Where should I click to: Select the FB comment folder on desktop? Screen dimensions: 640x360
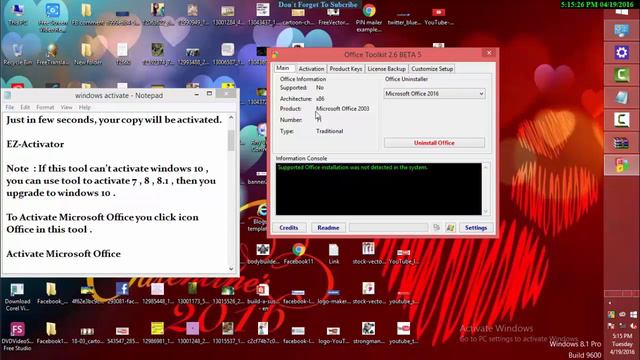pos(87,14)
